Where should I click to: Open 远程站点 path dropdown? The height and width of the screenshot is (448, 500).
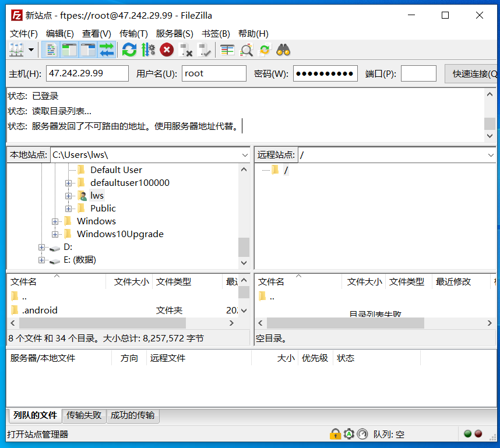(491, 155)
